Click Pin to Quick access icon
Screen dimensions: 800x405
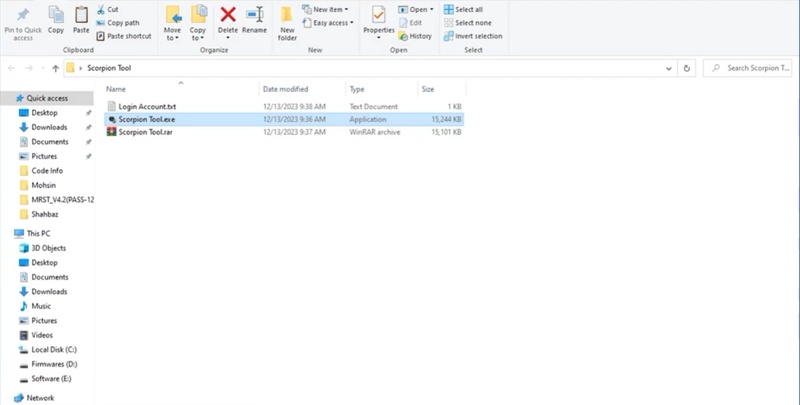(x=23, y=15)
